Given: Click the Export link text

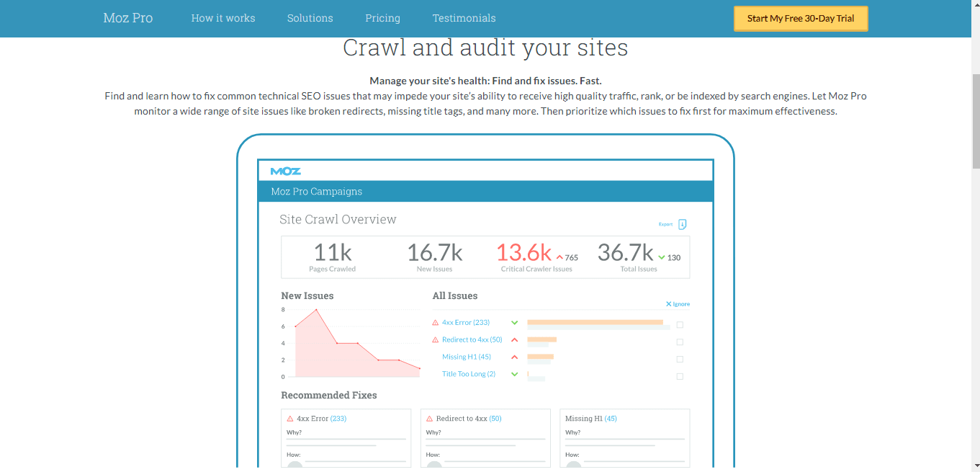Looking at the screenshot, I should point(666,224).
